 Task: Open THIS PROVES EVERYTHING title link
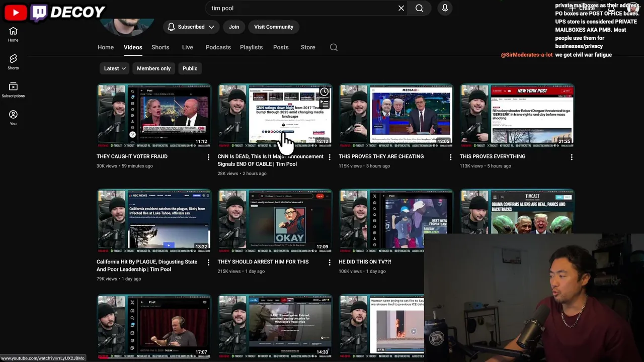tap(493, 156)
